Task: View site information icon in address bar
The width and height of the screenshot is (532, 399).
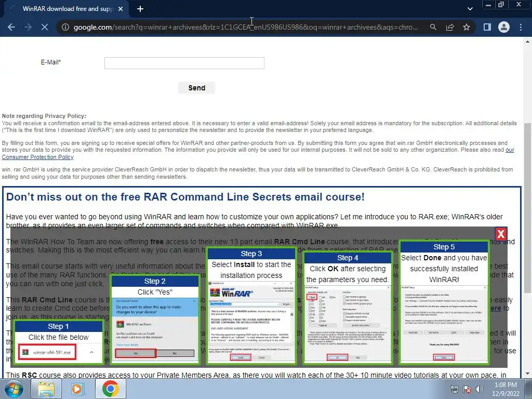Action: coord(65,27)
